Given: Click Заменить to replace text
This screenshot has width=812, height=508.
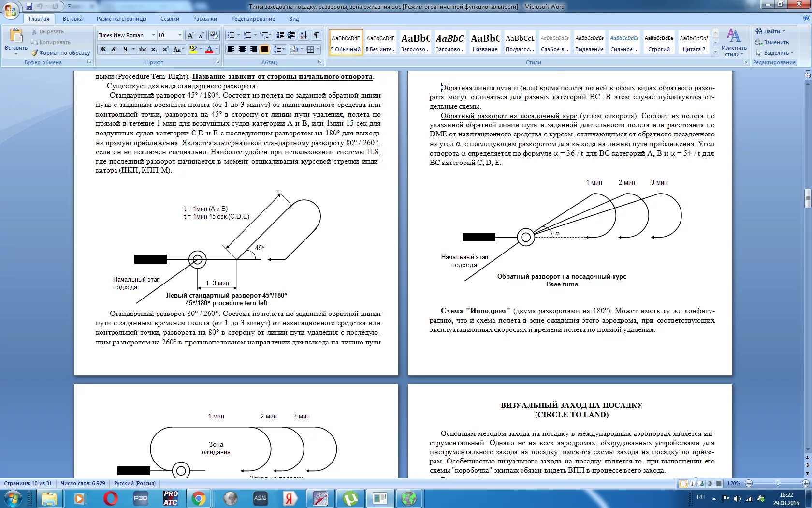Looking at the screenshot, I should click(772, 42).
